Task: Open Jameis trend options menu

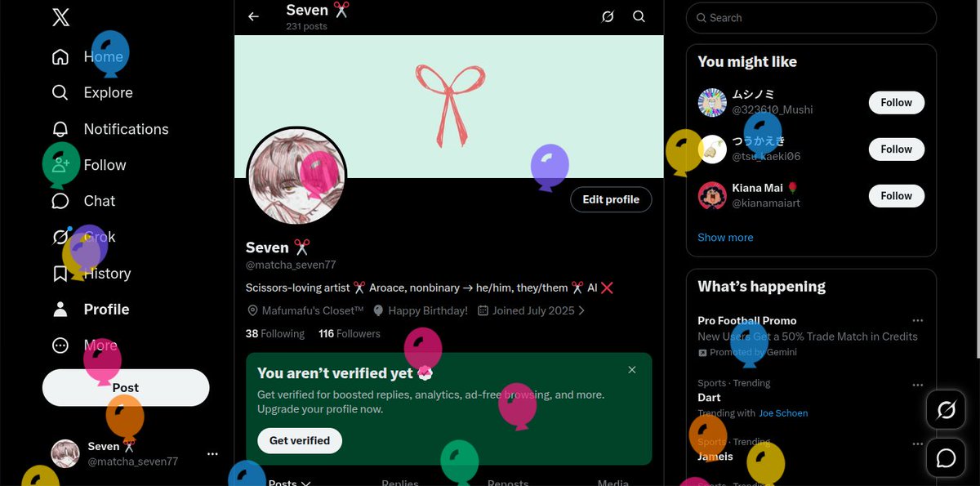Action: [918, 444]
